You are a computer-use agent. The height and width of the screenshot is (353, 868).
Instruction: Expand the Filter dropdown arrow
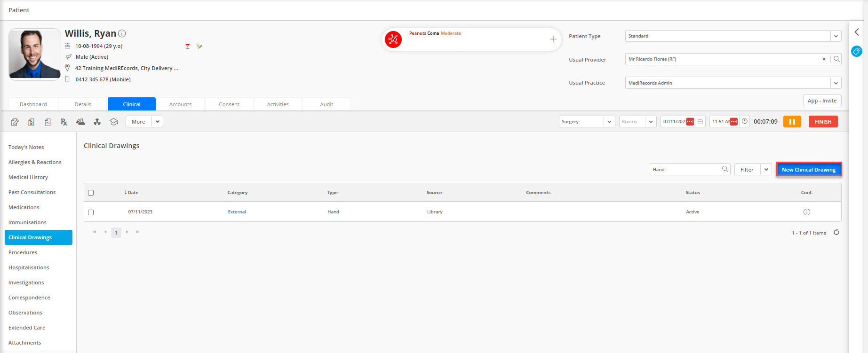pyautogui.click(x=766, y=170)
